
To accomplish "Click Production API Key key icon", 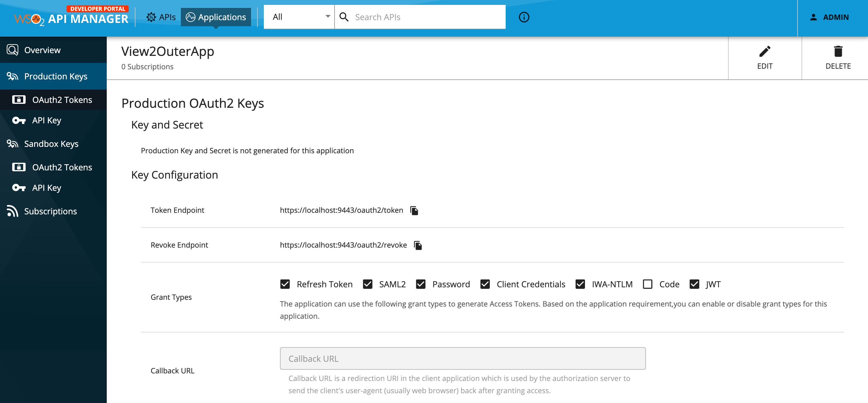I will (19, 120).
